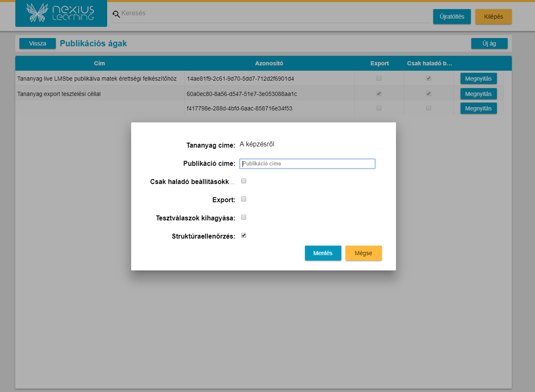Click the search magnifier icon
The height and width of the screenshot is (392, 535).
[x=116, y=14]
